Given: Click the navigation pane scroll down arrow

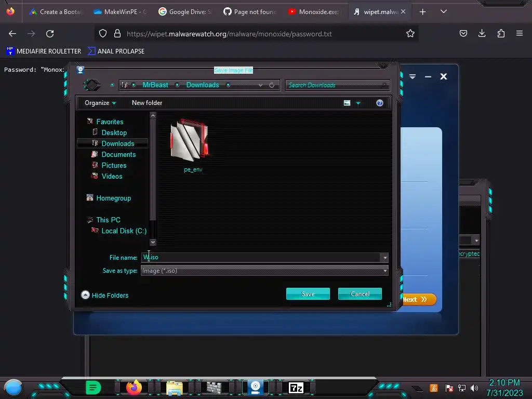Looking at the screenshot, I should (153, 242).
